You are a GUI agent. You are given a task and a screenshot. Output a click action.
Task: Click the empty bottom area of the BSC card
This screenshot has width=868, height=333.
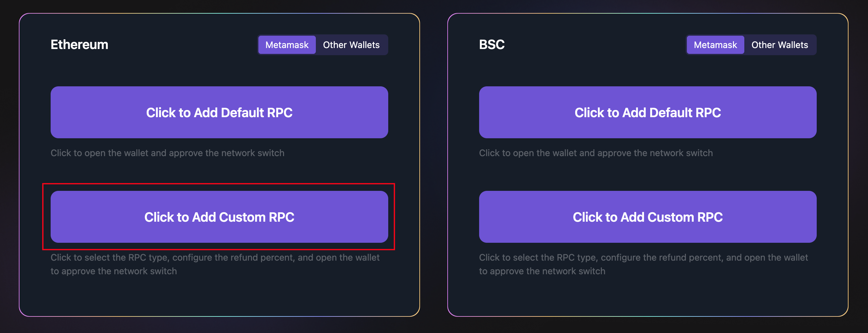click(647, 297)
